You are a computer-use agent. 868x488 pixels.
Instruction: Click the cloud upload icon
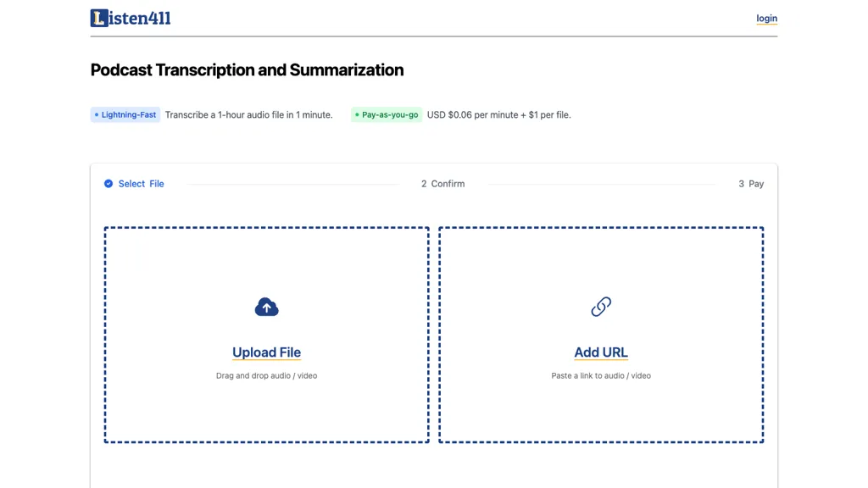point(266,308)
